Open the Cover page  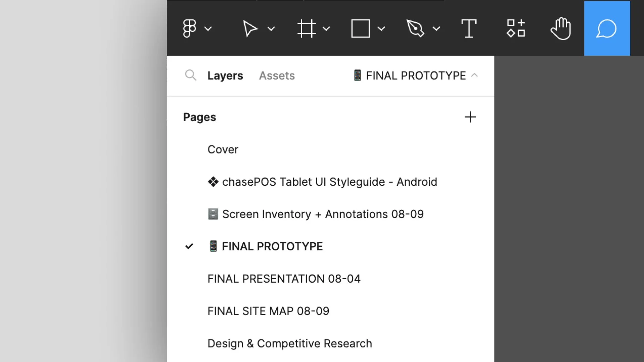click(x=223, y=149)
